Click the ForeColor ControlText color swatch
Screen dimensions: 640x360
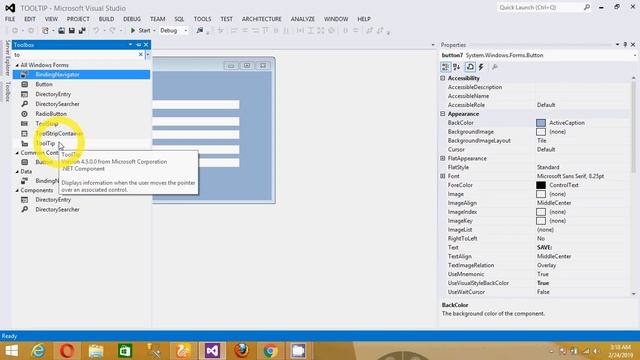(541, 185)
